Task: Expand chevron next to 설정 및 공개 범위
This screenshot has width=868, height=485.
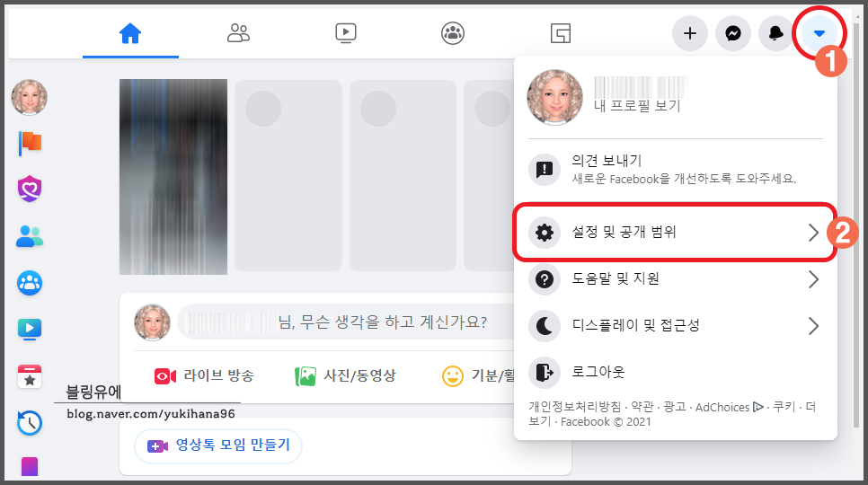Action: click(x=813, y=233)
